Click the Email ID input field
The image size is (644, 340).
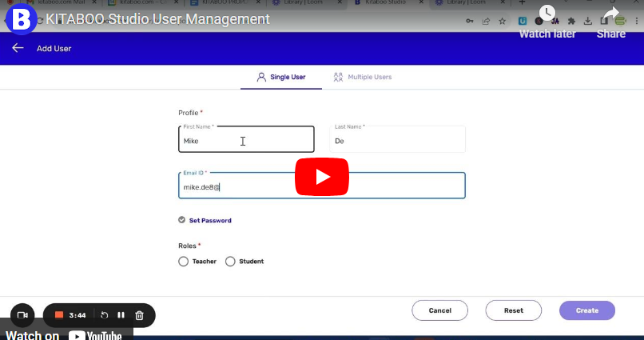point(321,186)
